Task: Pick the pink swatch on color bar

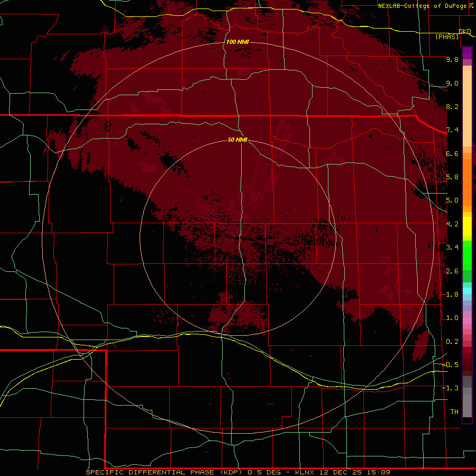Action: click(467, 321)
